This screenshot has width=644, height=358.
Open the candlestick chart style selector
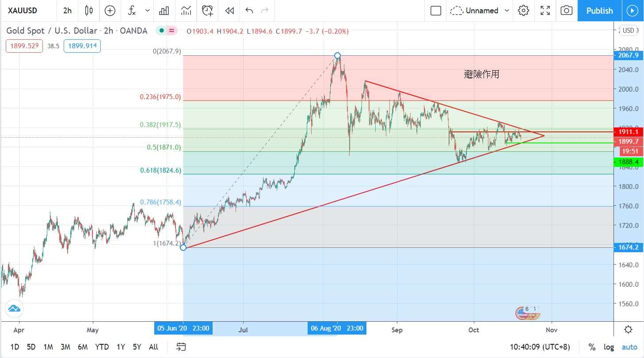(89, 11)
